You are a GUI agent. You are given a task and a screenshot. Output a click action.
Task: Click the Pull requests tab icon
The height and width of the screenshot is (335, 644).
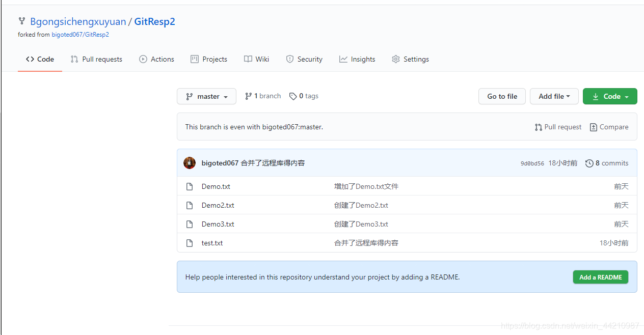(x=74, y=59)
